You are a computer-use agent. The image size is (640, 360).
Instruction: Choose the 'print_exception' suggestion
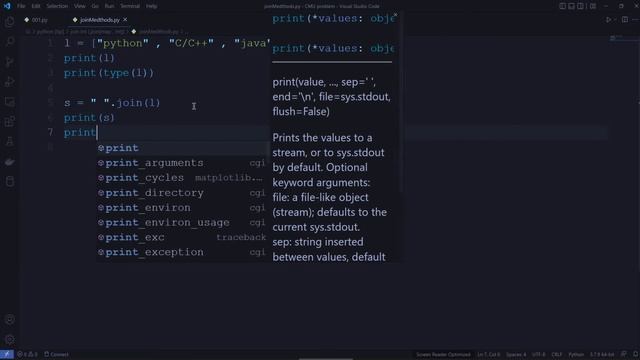pos(183,252)
